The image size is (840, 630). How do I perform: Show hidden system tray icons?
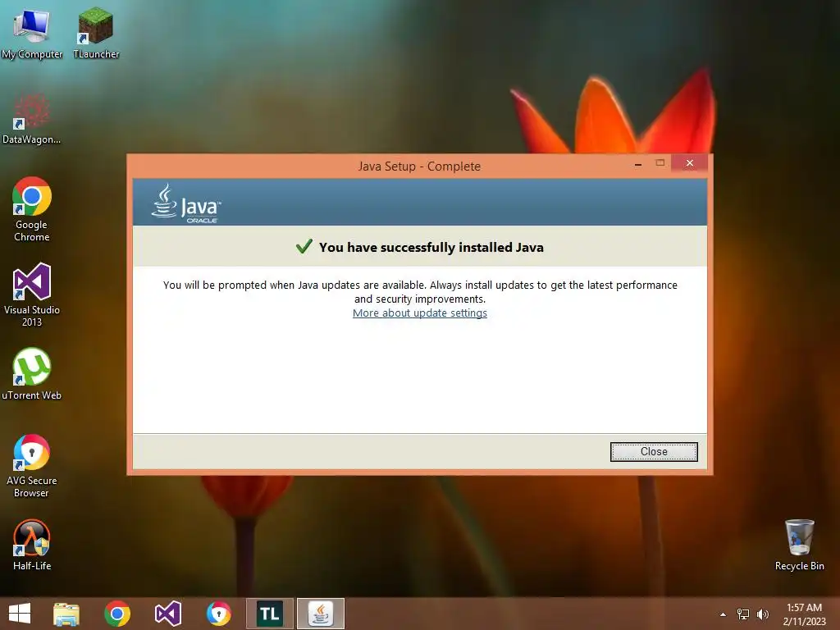pos(723,614)
